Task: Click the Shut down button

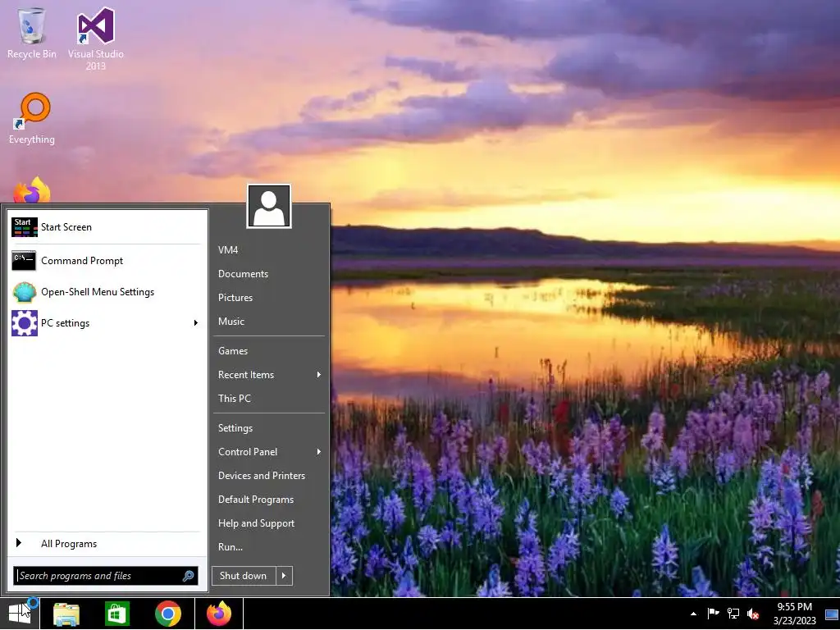Action: coord(244,576)
